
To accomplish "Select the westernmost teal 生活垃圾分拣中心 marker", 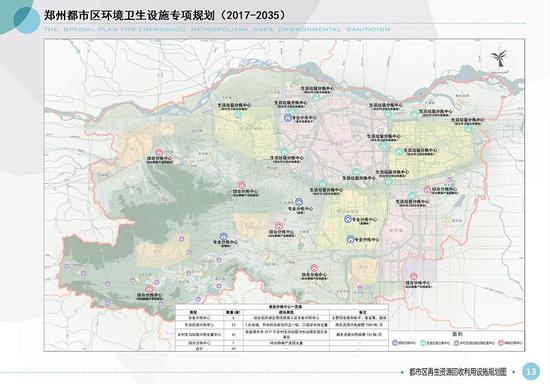I will coord(238,114).
